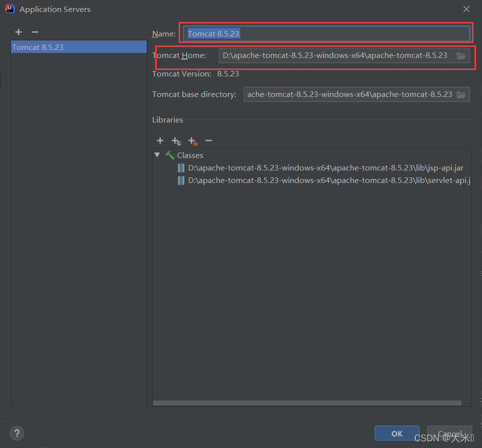Click the Cancel button

(x=449, y=433)
